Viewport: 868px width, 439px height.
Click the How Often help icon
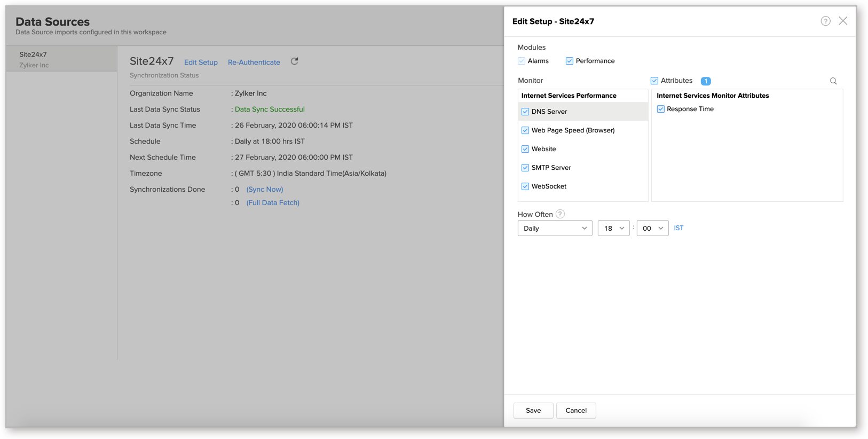[x=560, y=214]
